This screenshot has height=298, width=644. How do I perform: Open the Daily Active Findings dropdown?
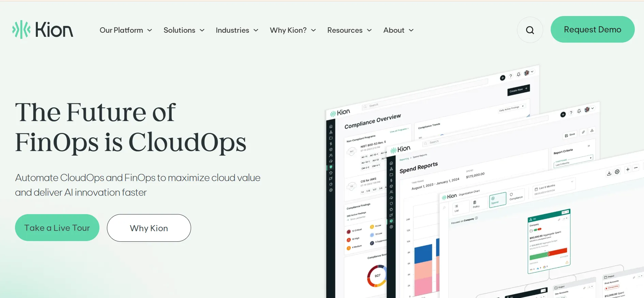512,108
